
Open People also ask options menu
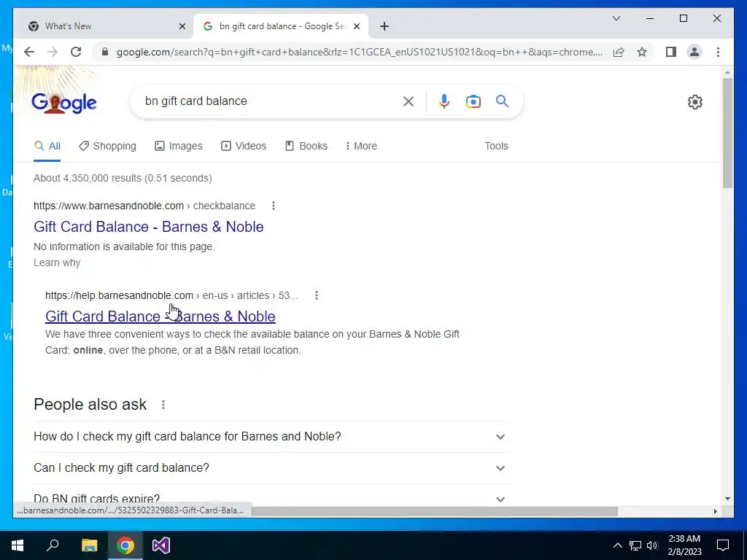(x=163, y=405)
